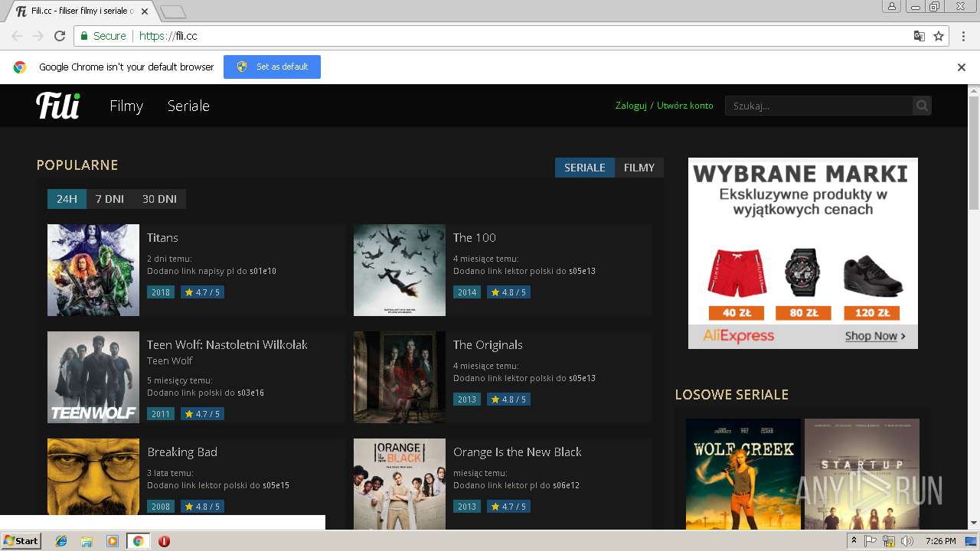Dismiss the default browser notification bar
Viewport: 980px width, 551px height.
click(x=962, y=67)
